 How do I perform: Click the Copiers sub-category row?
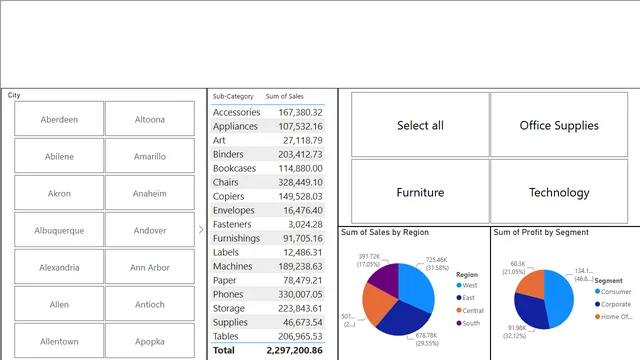click(x=268, y=196)
